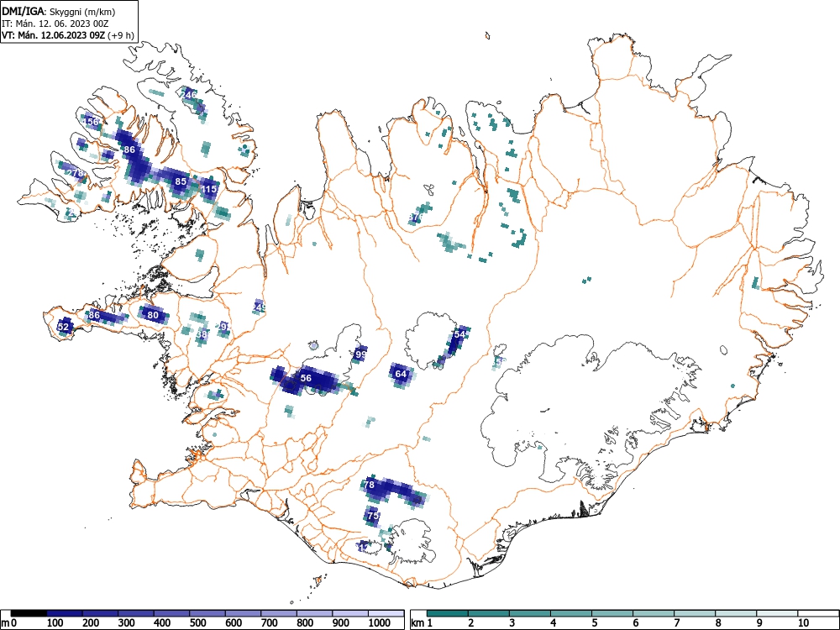Click the '278' visibility label

[x=76, y=173]
